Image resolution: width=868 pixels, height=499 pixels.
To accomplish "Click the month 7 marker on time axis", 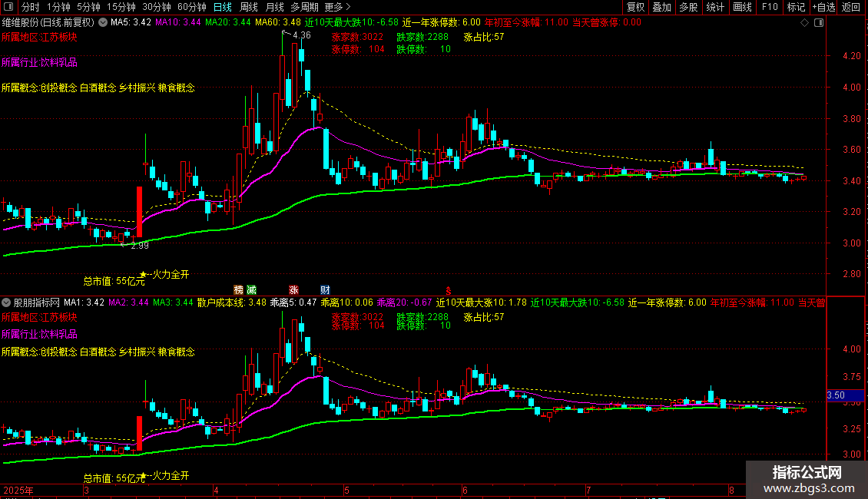I will (x=588, y=490).
